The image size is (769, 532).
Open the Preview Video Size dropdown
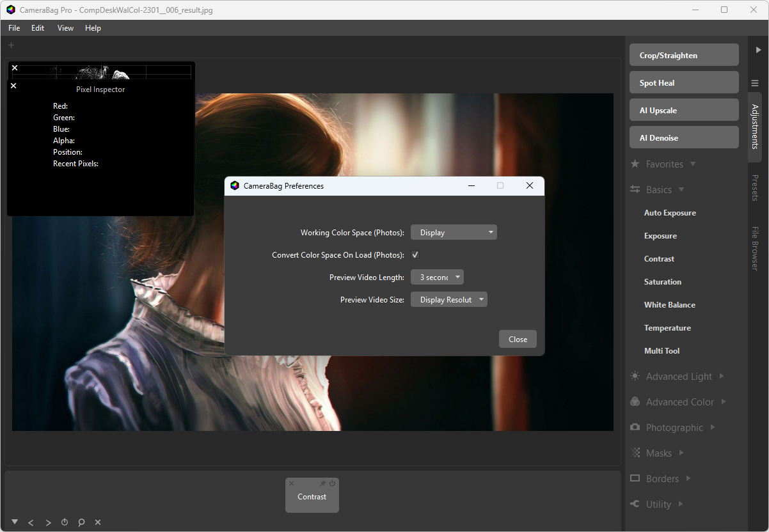pos(449,299)
